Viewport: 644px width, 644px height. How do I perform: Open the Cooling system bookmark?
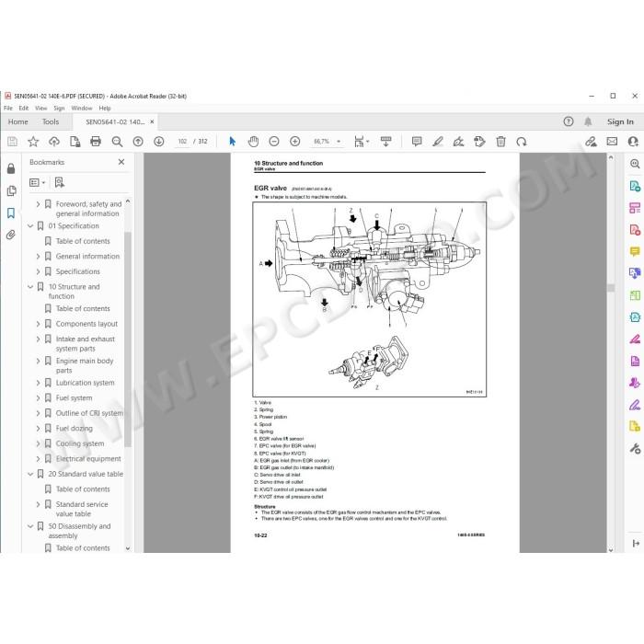pos(80,443)
